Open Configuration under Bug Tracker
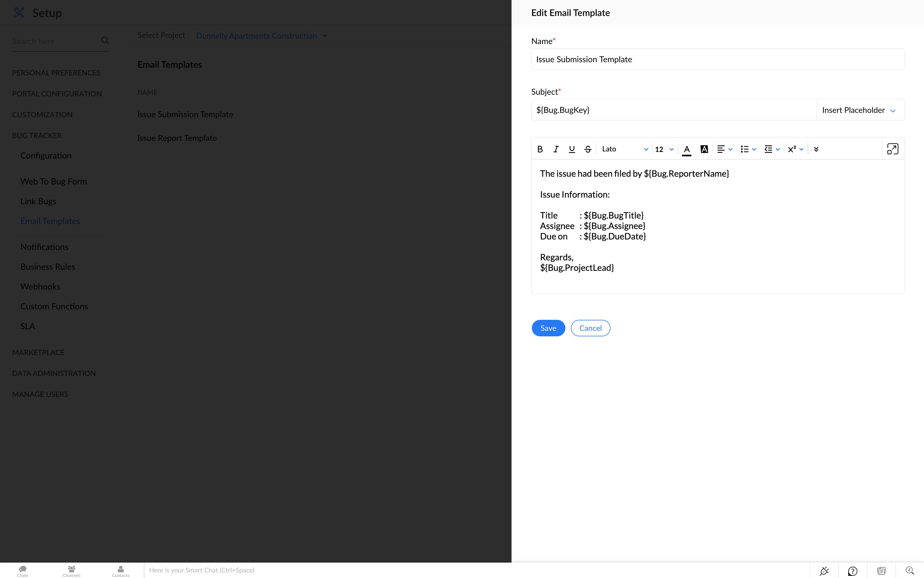Viewport: 924px width, 578px height. (46, 156)
